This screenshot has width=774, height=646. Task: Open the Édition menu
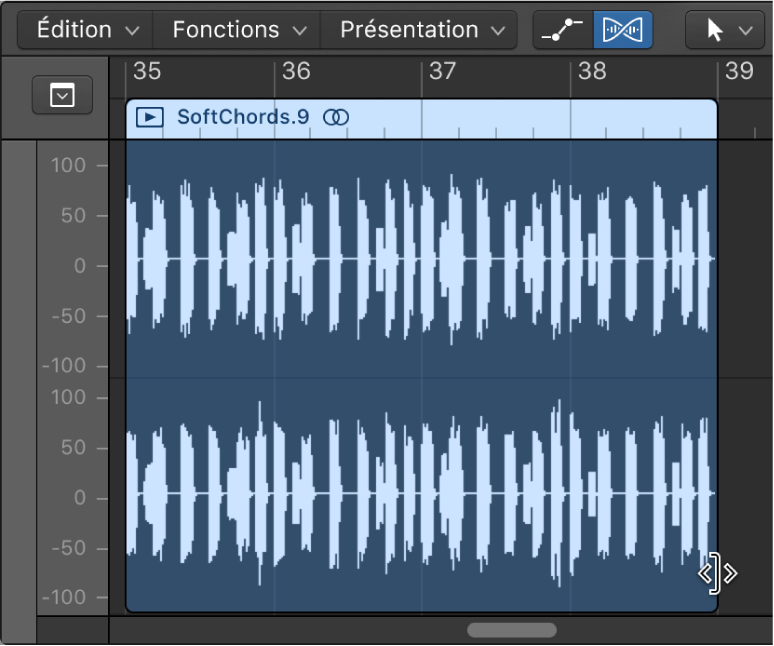[x=87, y=30]
